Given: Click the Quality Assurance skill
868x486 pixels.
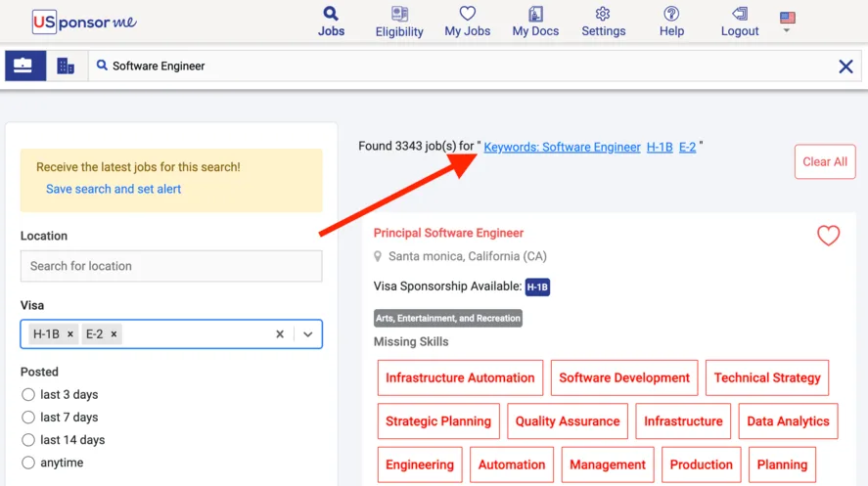Looking at the screenshot, I should [x=568, y=421].
